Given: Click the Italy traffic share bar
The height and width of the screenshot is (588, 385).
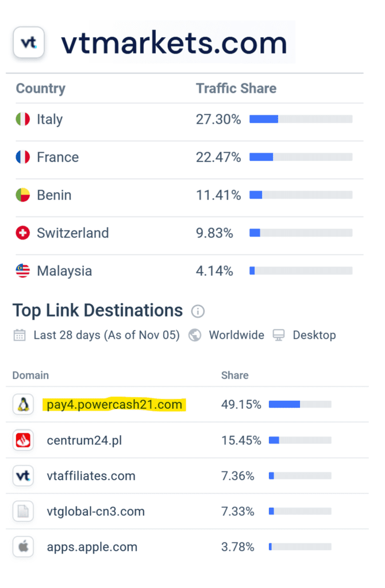Looking at the screenshot, I should pos(301,119).
